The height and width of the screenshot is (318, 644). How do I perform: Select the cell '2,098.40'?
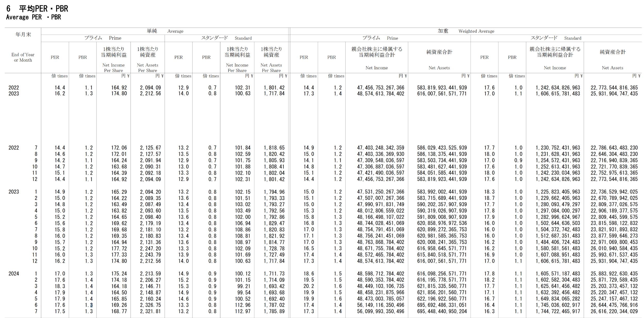pos(150,217)
